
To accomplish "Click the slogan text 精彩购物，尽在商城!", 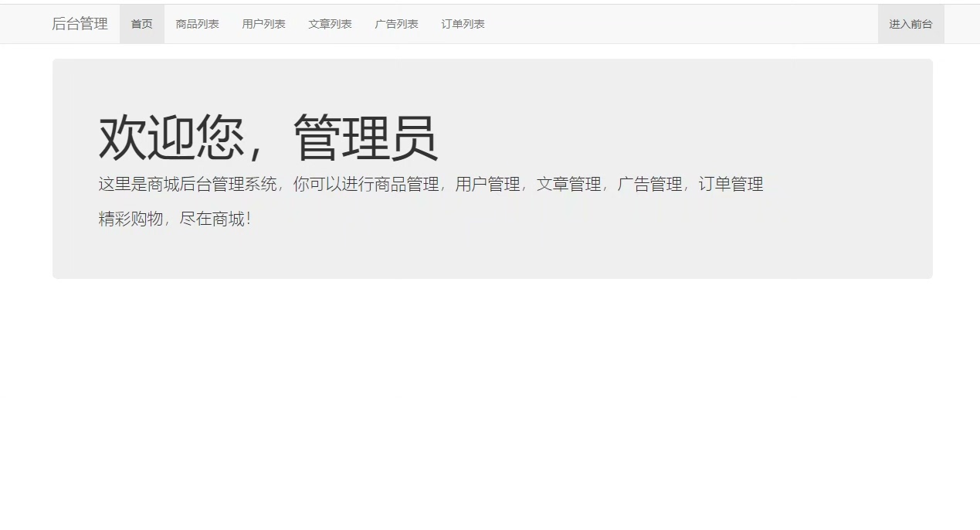I will [x=175, y=219].
